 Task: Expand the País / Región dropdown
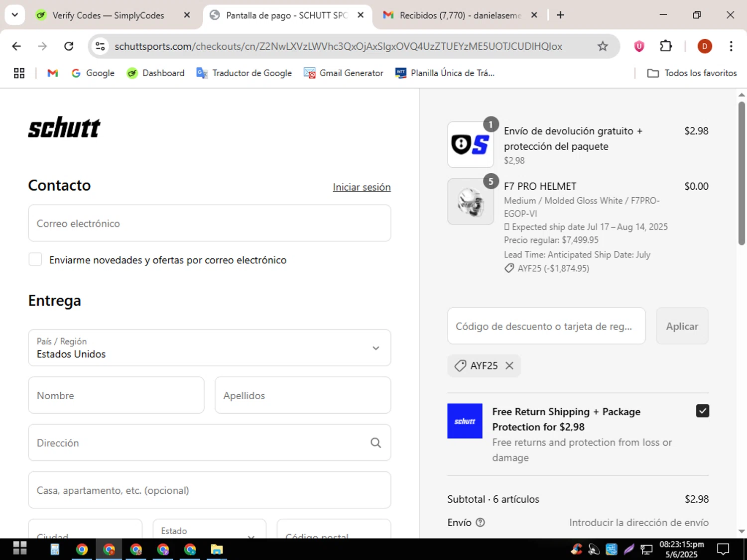[210, 348]
